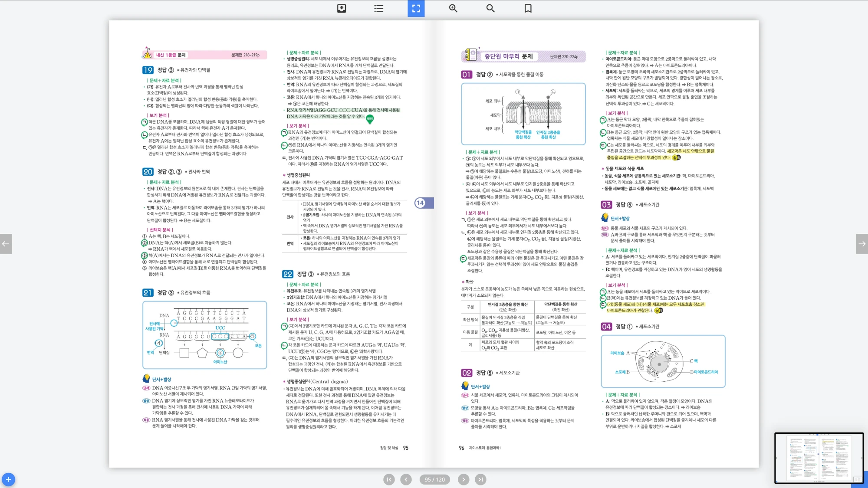Toggle fullscreen view mode
The image size is (868, 488).
(x=416, y=8)
